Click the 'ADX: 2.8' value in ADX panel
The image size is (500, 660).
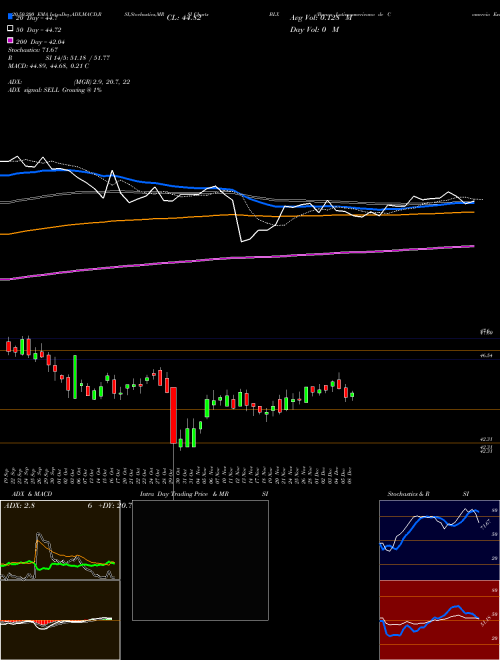click(x=19, y=506)
